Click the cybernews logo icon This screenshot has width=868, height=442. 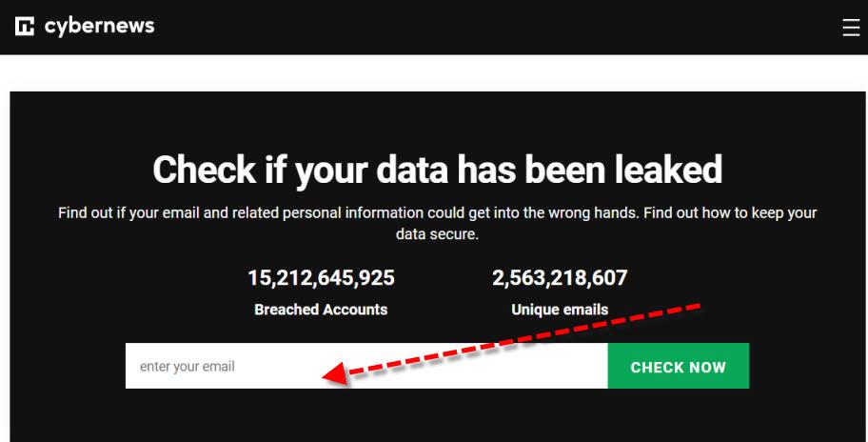[x=25, y=27]
